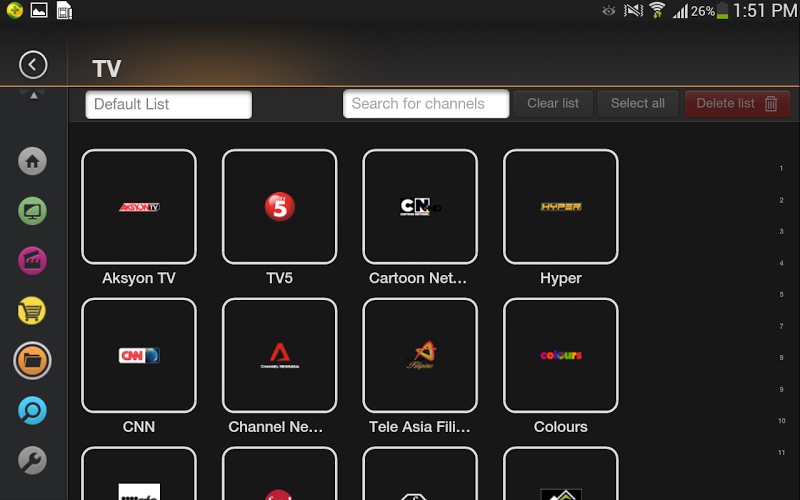Click the Select all button
800x500 pixels.
click(638, 104)
